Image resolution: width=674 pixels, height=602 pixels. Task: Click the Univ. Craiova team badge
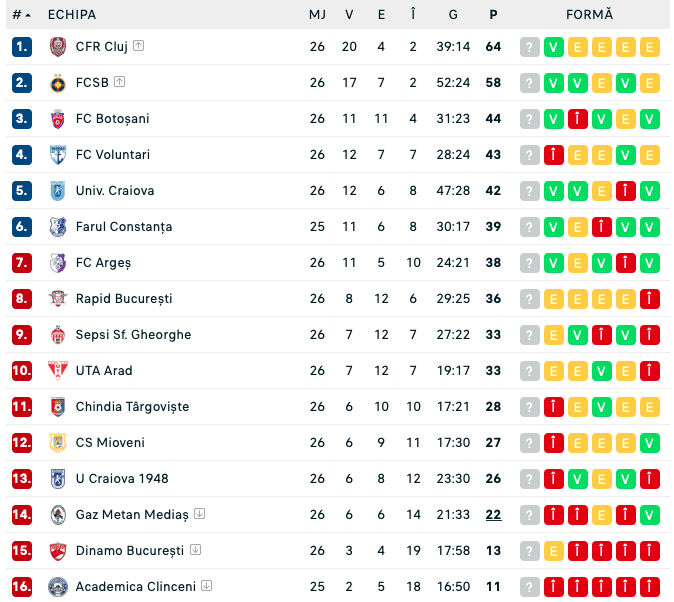57,191
